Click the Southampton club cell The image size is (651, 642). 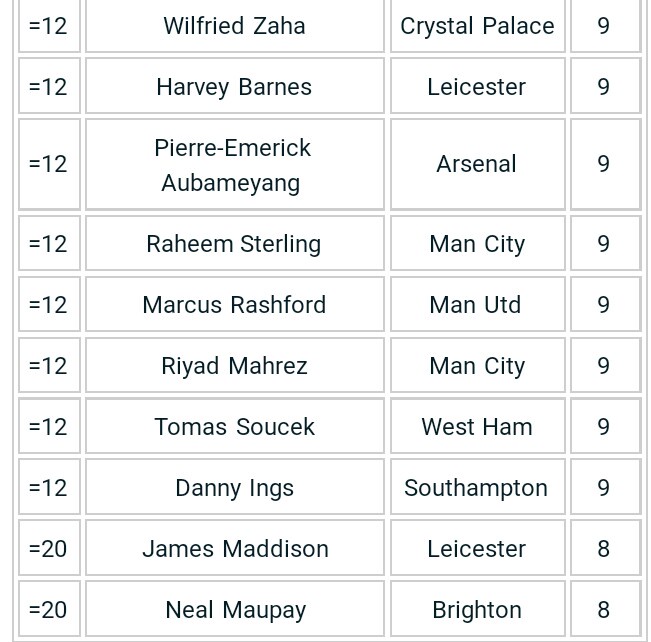[477, 488]
